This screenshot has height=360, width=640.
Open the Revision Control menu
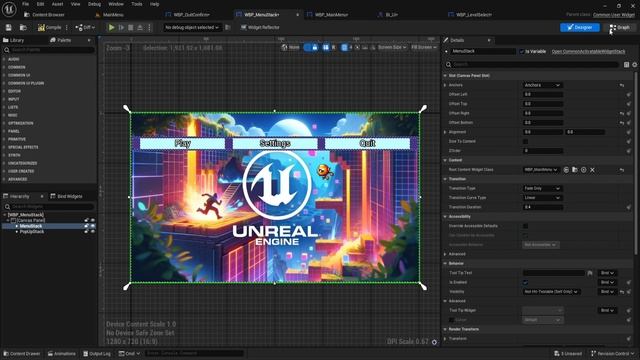(x=613, y=353)
